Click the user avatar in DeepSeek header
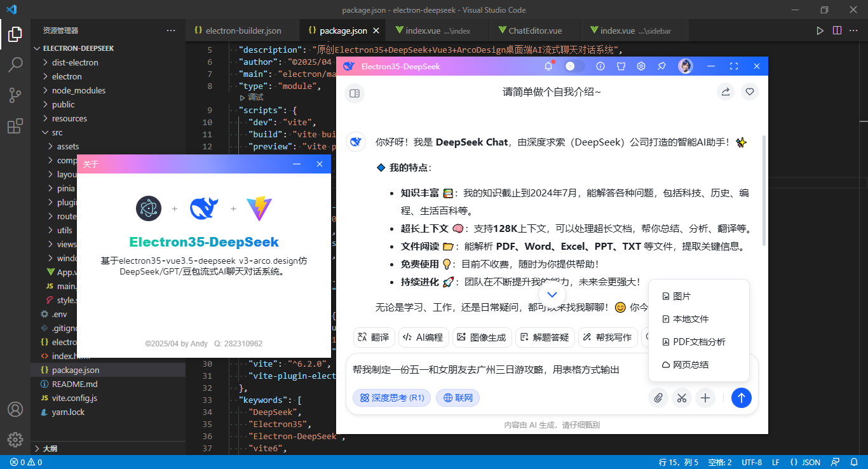The width and height of the screenshot is (868, 469). point(685,66)
